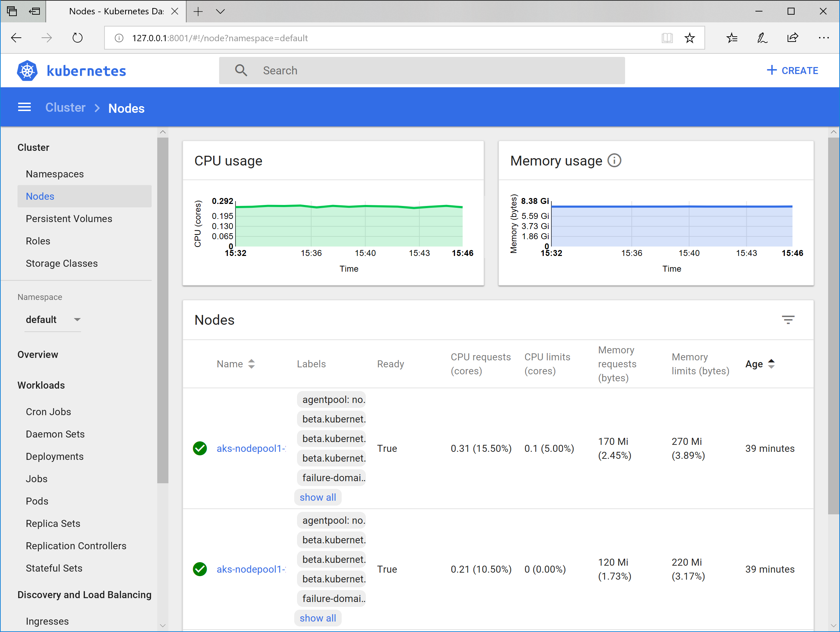This screenshot has height=632, width=840.
Task: Show the tab preview chevron
Action: 220,12
